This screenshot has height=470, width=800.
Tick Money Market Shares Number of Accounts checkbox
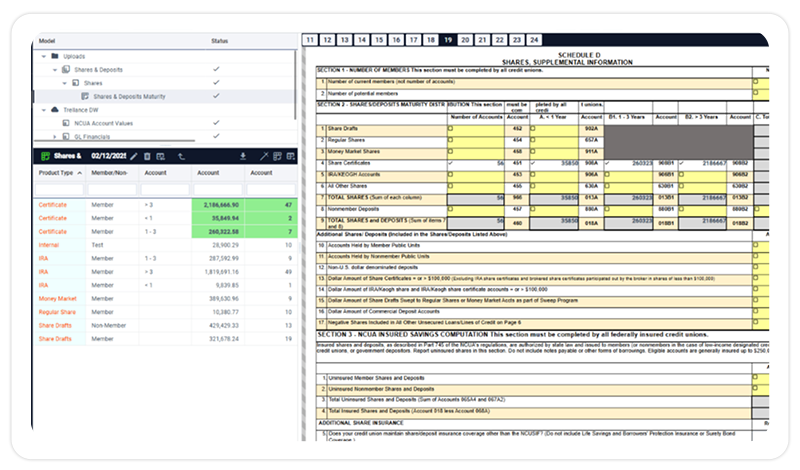coord(451,151)
